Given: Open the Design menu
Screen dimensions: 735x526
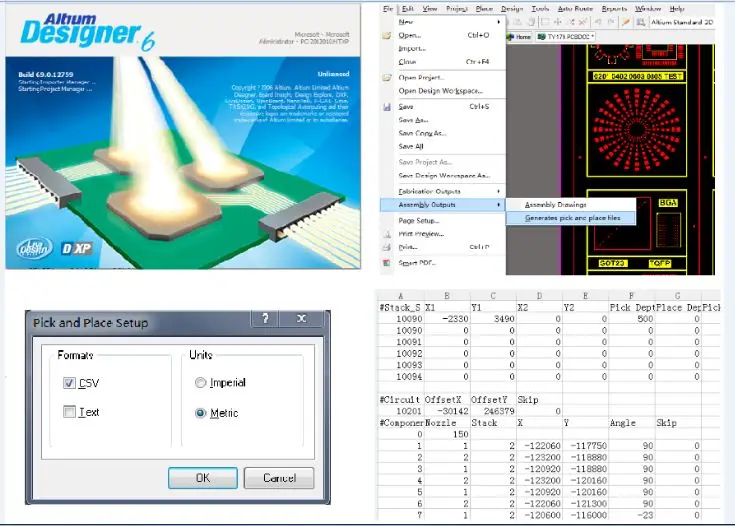Looking at the screenshot, I should (x=512, y=9).
